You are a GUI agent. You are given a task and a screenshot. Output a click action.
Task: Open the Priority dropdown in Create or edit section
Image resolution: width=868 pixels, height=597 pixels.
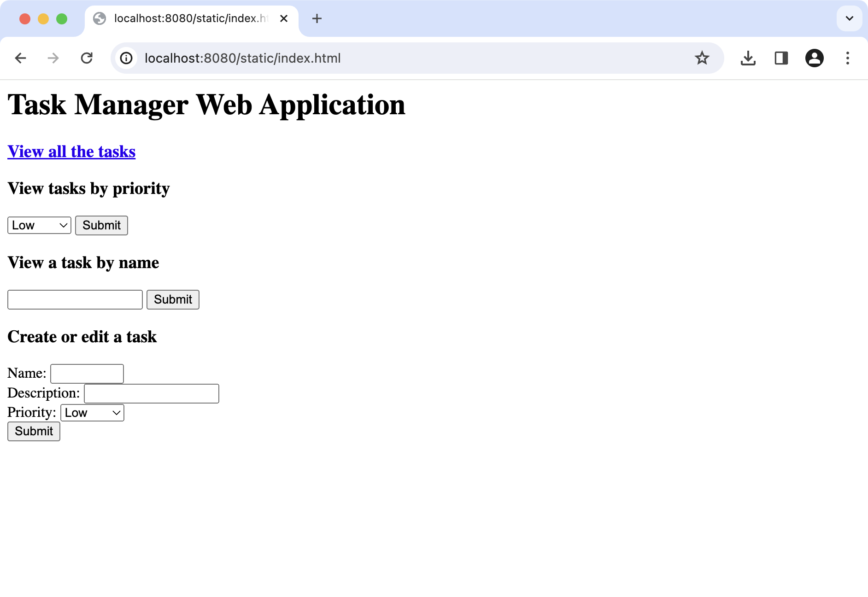(92, 413)
